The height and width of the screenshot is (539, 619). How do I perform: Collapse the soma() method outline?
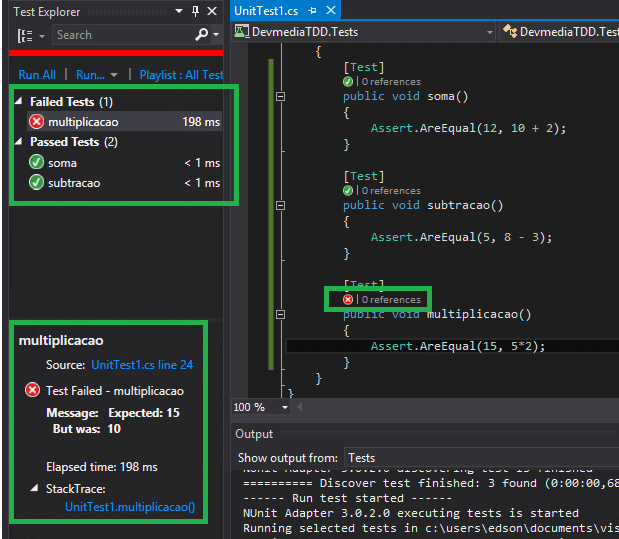[x=280, y=96]
